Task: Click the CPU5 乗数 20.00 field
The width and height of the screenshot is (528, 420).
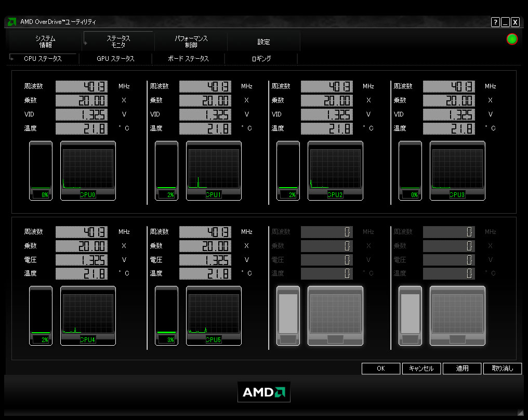Action: [205, 246]
